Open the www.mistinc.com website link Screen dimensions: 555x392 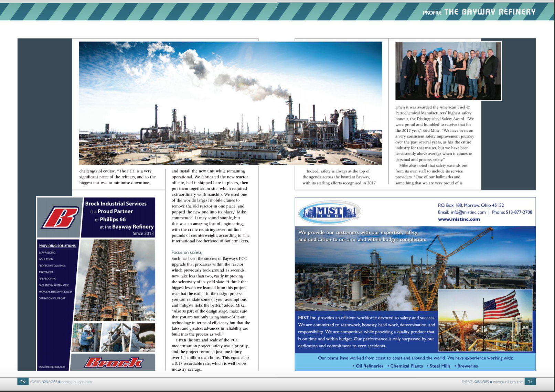click(x=459, y=219)
